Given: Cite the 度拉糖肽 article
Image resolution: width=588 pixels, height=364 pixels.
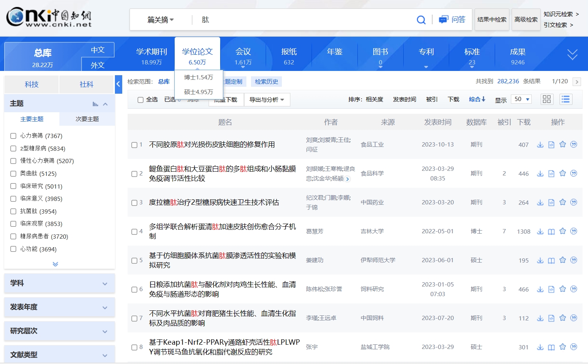Looking at the screenshot, I should [x=574, y=202].
